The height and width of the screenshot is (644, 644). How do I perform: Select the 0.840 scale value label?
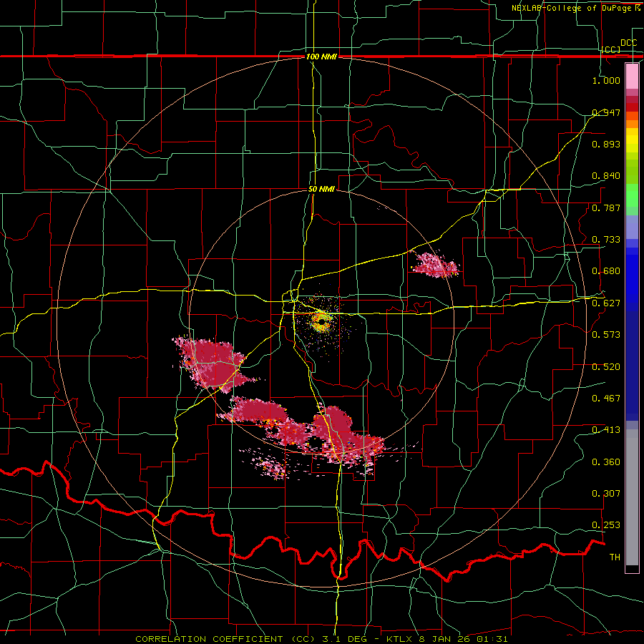[606, 176]
